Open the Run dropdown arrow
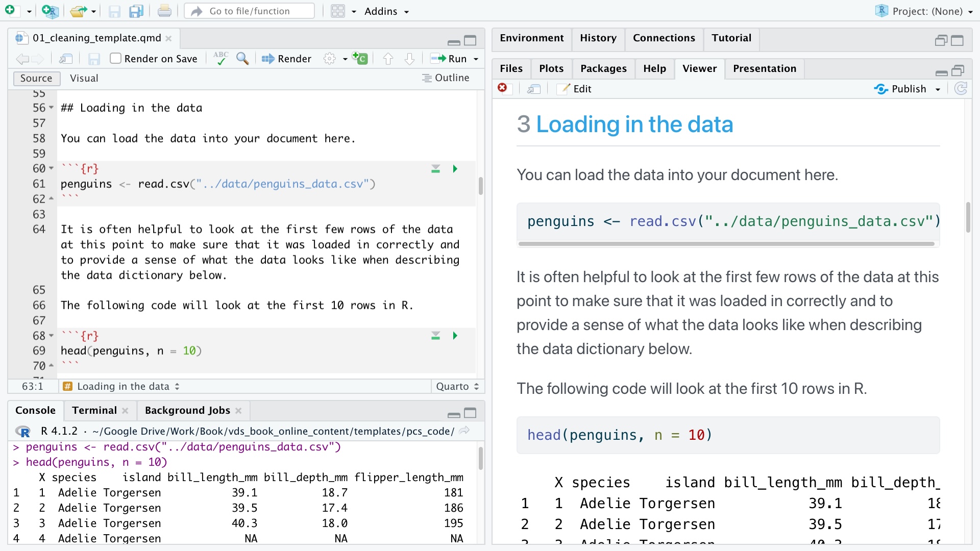 476,59
